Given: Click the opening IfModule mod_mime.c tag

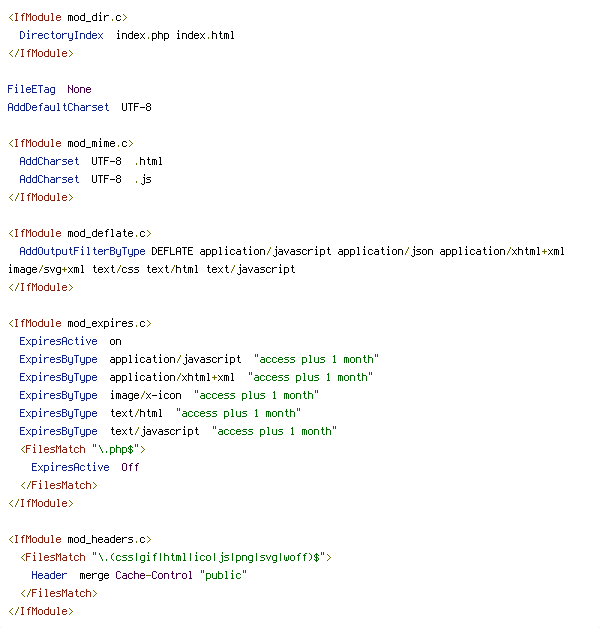Looking at the screenshot, I should coord(70,143).
